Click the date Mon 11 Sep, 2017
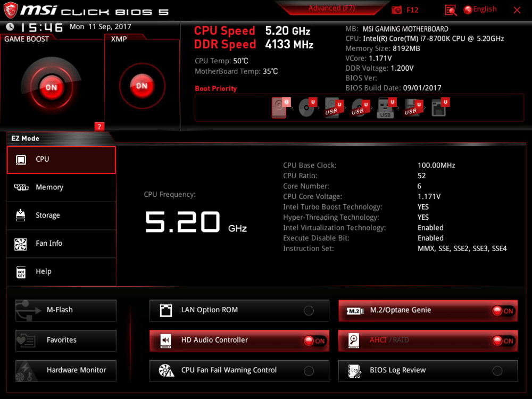This screenshot has height=399, width=532. 101,27
